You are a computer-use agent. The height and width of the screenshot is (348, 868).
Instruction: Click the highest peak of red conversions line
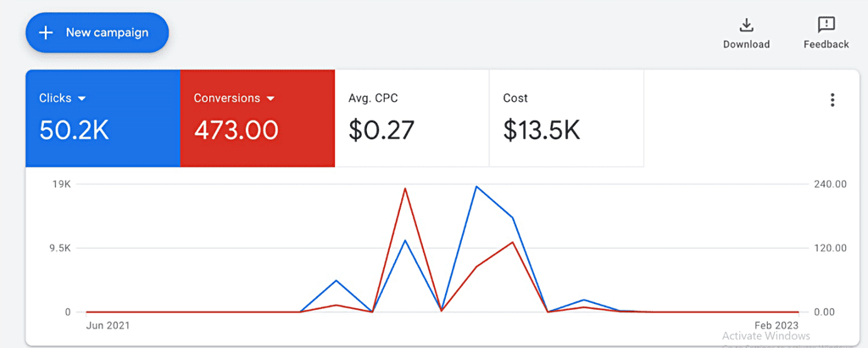tap(405, 188)
